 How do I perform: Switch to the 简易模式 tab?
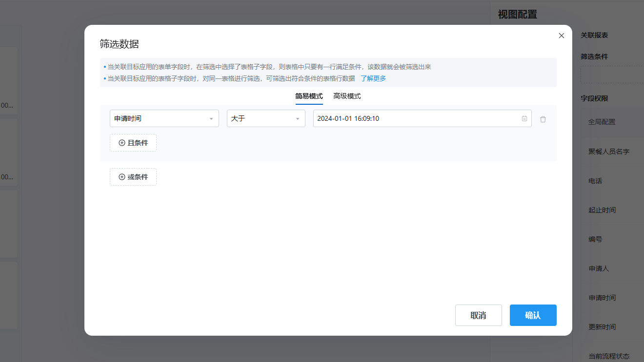click(x=309, y=96)
